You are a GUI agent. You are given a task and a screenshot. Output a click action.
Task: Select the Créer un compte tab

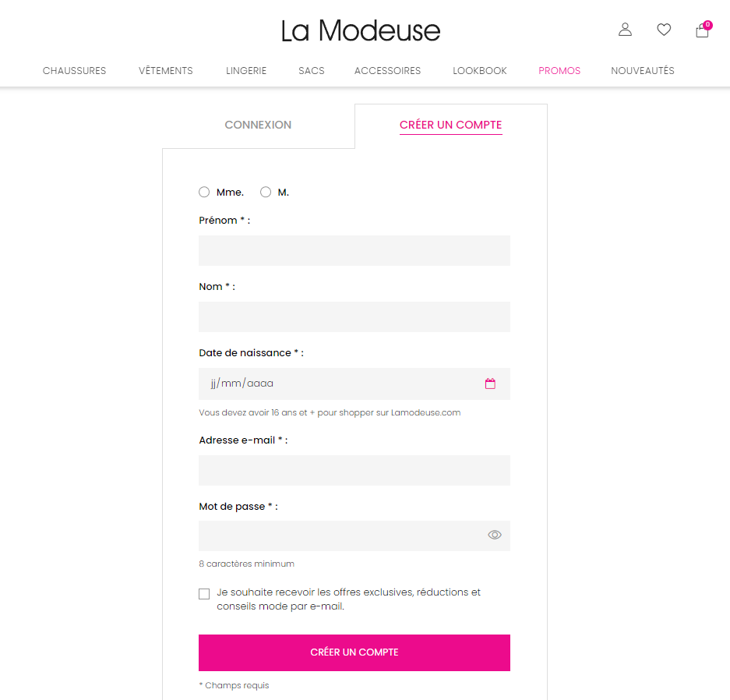tap(450, 125)
